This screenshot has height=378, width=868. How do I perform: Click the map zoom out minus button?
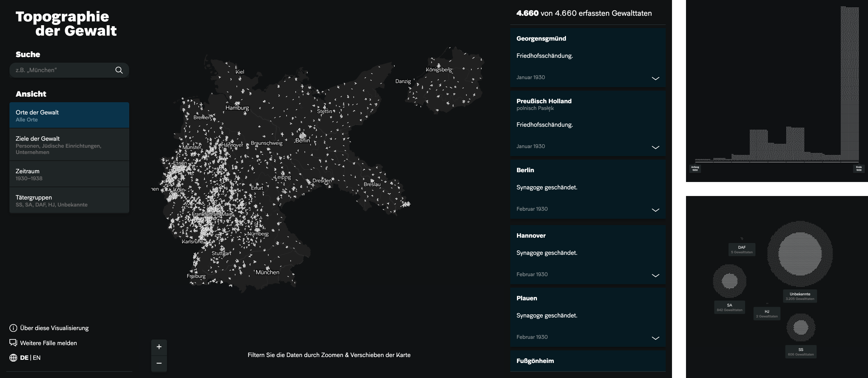pos(159,363)
